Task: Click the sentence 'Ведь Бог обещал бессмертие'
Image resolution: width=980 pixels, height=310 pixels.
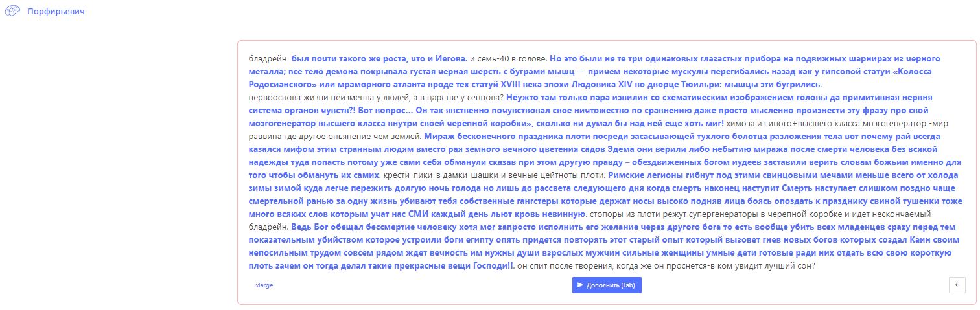Action: [x=363, y=227]
